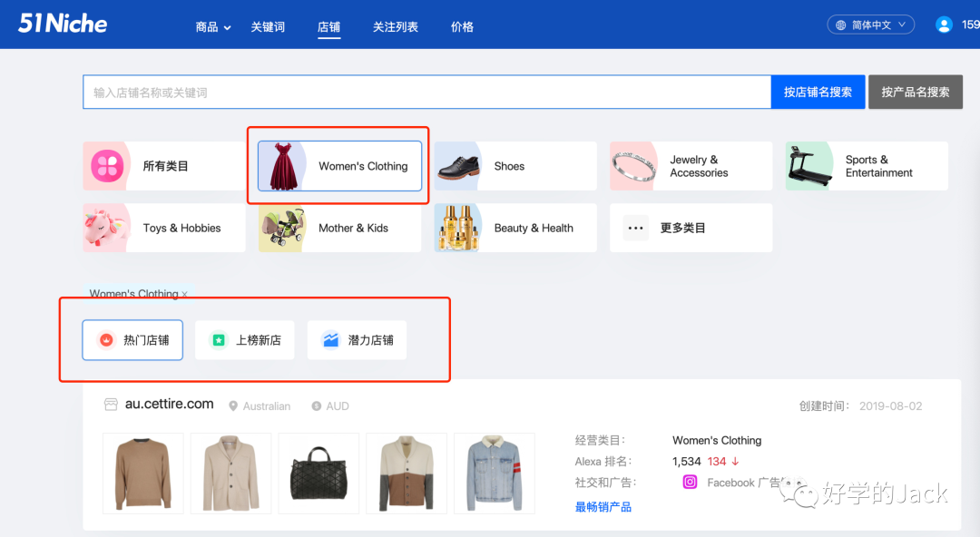The height and width of the screenshot is (537, 980).
Task: Click the Instagram icon in 社交和广告
Action: (x=690, y=482)
